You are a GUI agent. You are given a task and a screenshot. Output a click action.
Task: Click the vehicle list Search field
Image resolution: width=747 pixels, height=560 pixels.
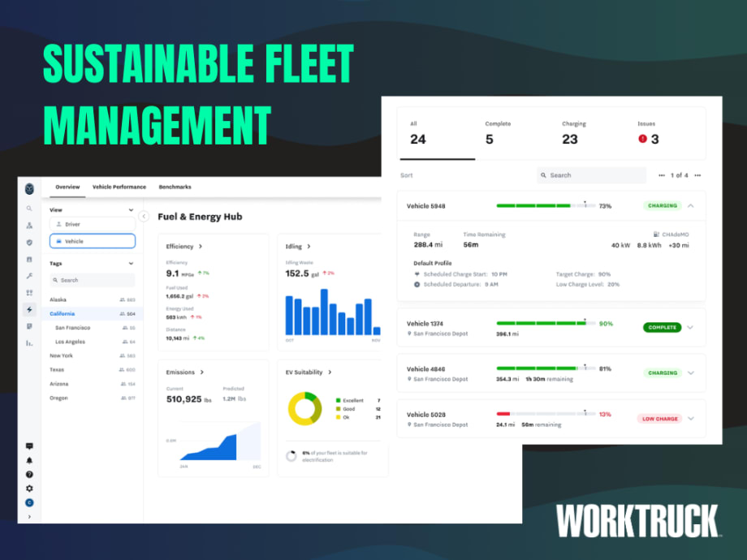(x=591, y=175)
